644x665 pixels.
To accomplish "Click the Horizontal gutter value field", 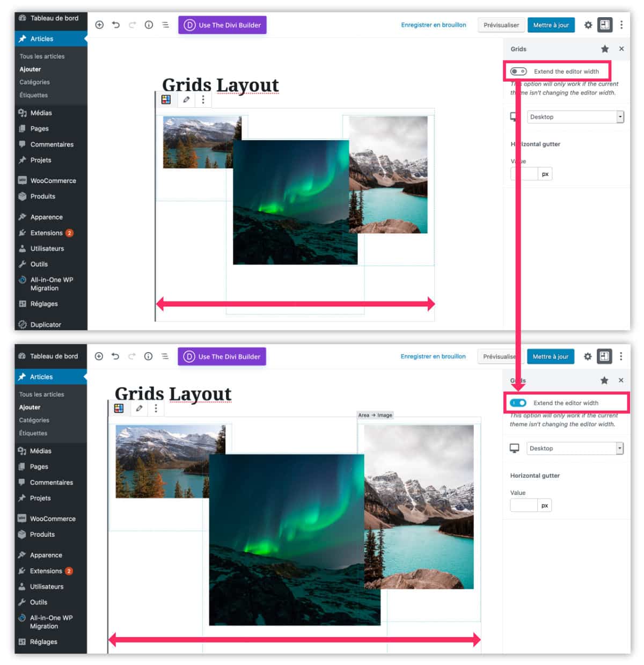I will click(524, 173).
